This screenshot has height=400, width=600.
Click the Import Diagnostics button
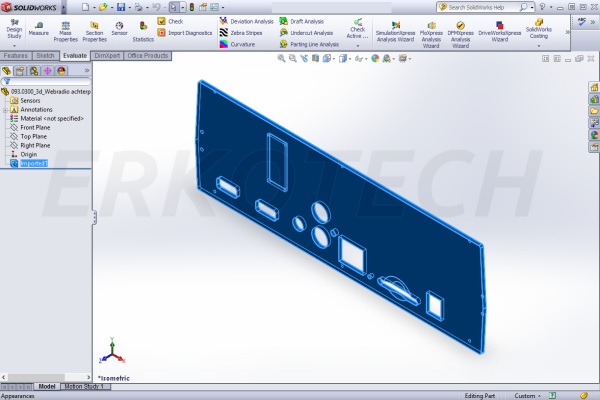187,32
